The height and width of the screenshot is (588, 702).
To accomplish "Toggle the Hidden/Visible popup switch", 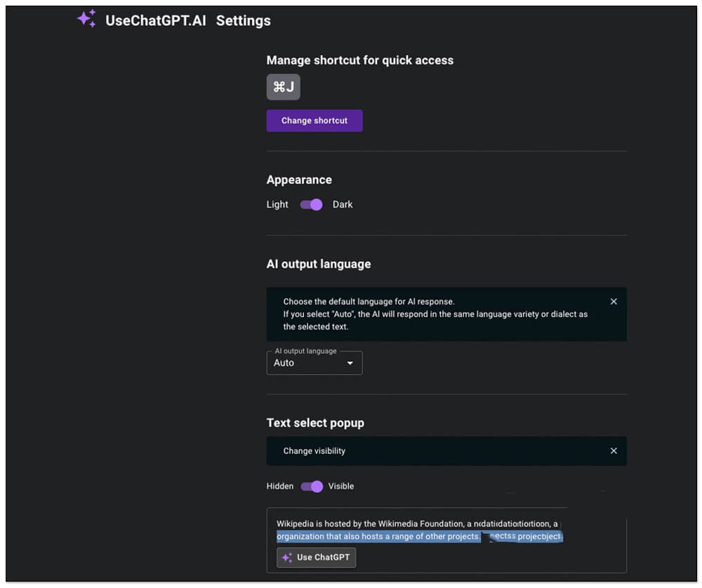I will pyautogui.click(x=312, y=486).
